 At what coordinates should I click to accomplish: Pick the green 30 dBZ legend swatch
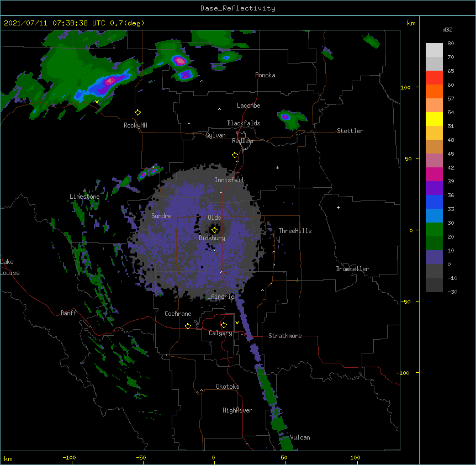tap(434, 230)
